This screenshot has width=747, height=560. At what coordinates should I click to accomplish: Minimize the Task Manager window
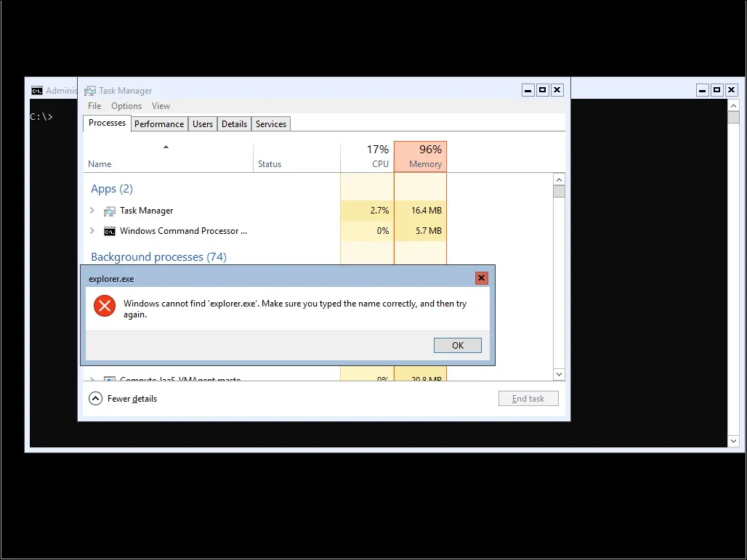(528, 90)
